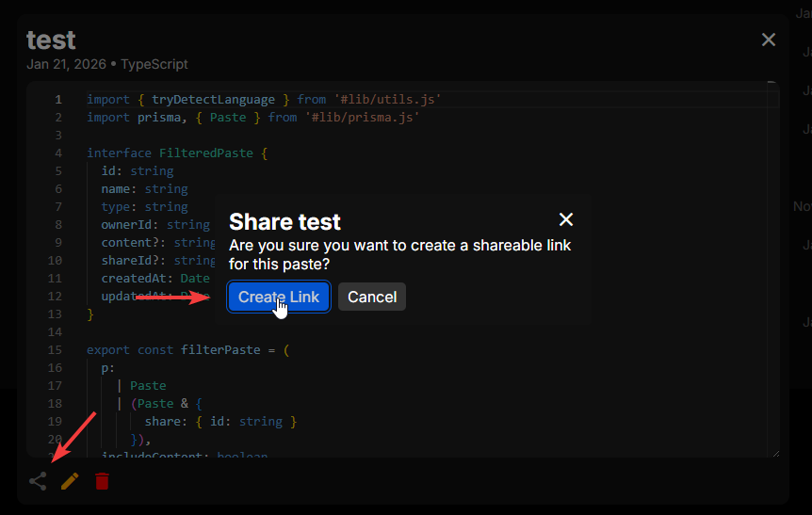Click the "share: { id: string }" code line
Image resolution: width=812 pixels, height=515 pixels.
[x=220, y=421]
